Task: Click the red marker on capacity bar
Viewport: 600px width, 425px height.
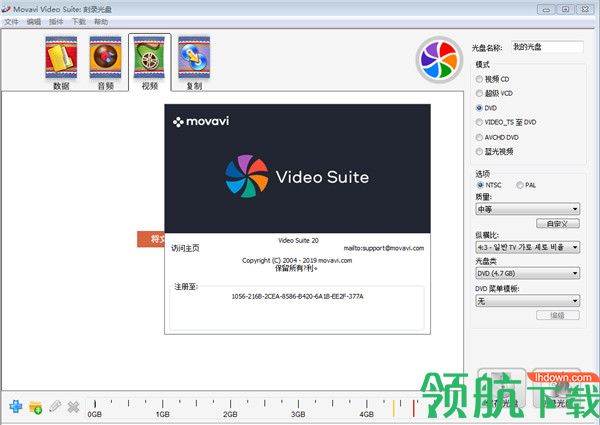Action: coord(414,408)
